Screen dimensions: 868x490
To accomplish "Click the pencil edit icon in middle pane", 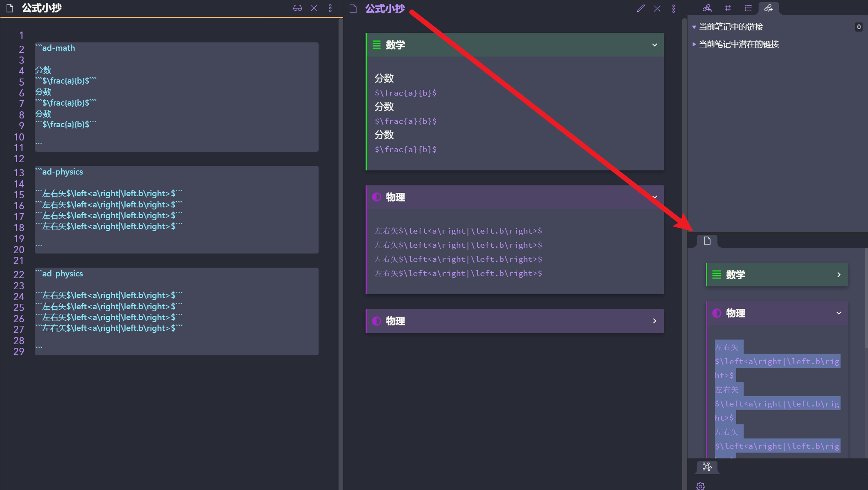I will (640, 8).
